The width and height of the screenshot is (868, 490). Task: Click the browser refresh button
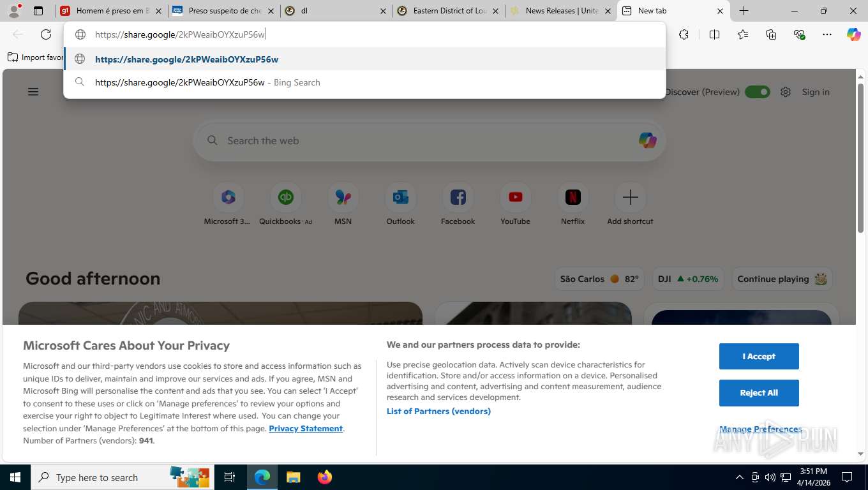(x=46, y=34)
